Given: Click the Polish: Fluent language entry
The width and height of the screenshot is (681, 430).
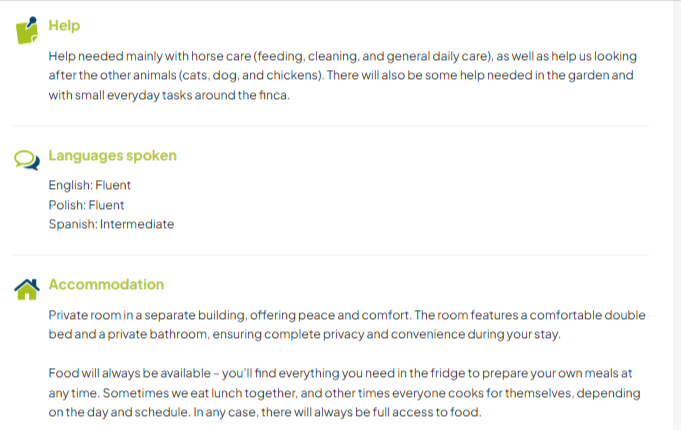Looking at the screenshot, I should tap(87, 205).
